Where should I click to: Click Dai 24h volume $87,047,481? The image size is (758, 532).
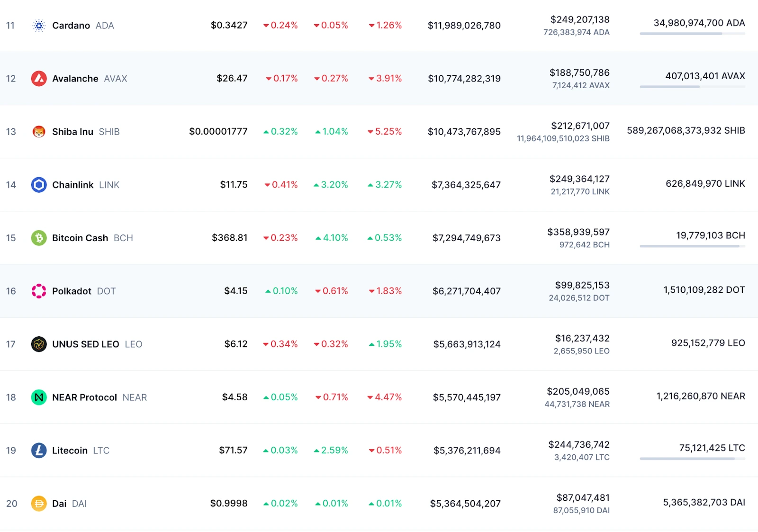(x=583, y=497)
